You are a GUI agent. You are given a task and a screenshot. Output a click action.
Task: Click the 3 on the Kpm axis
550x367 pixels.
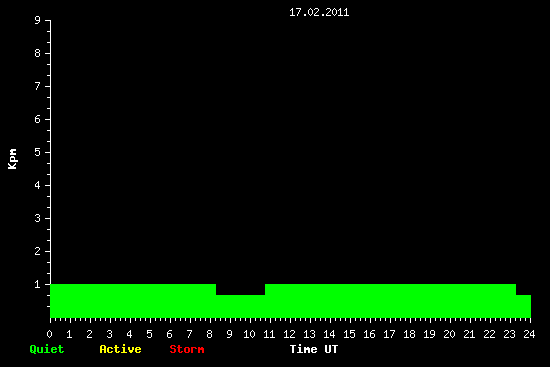point(38,218)
